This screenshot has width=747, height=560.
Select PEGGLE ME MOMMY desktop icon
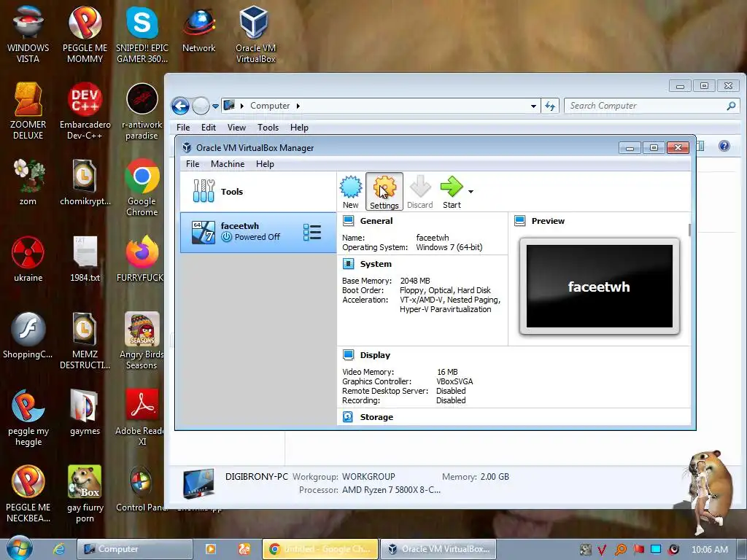pos(85,34)
